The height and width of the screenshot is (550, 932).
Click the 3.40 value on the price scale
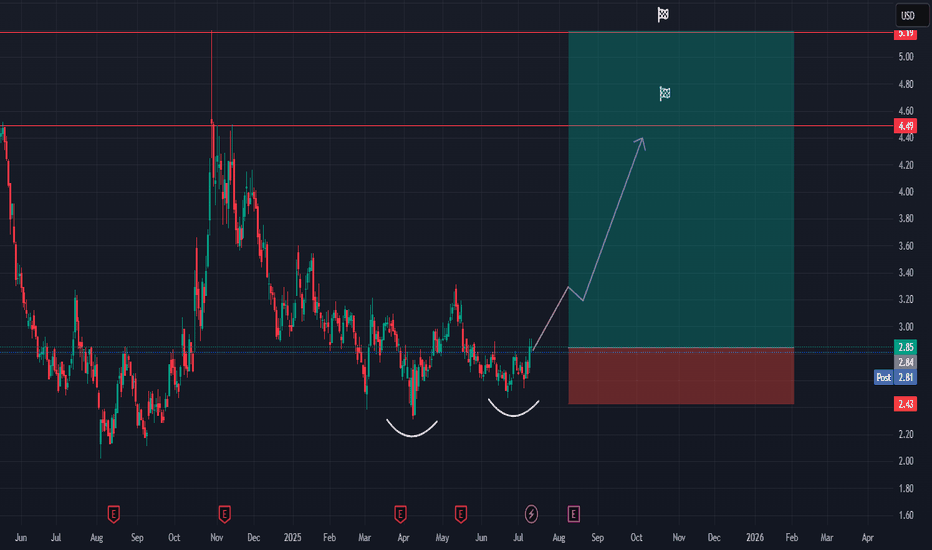tap(906, 273)
